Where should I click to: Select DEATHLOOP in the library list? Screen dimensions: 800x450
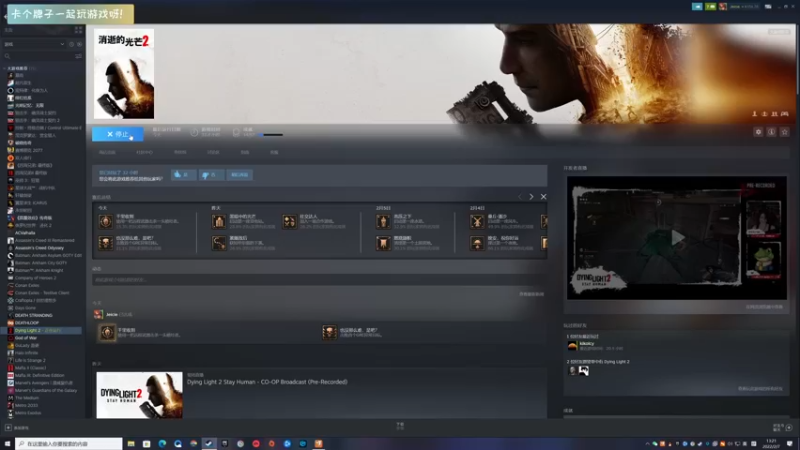pos(27,323)
